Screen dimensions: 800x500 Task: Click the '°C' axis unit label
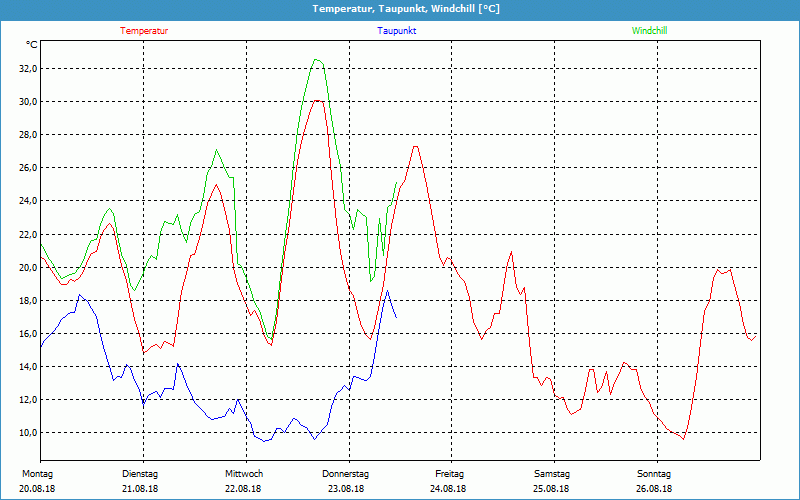click(x=32, y=45)
